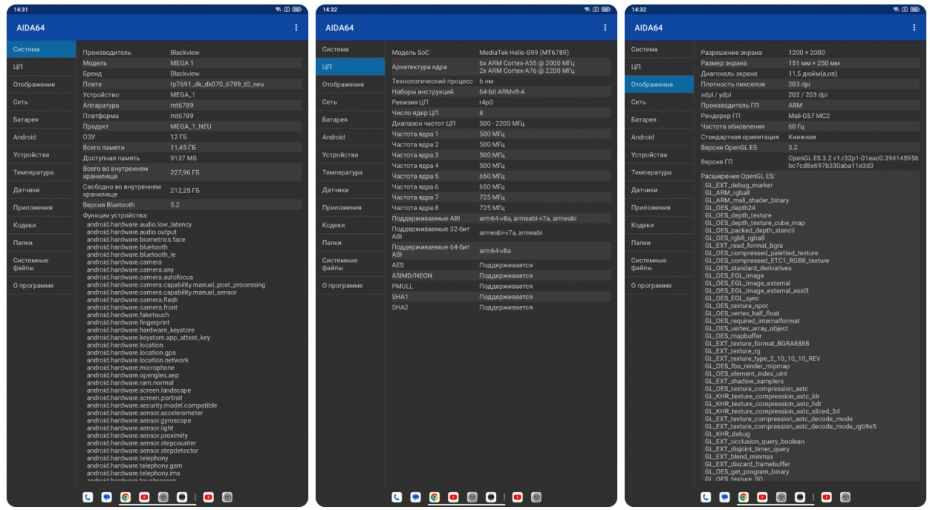The width and height of the screenshot is (930, 510).
Task: Select Частота ядра 8 row
Action: point(500,208)
